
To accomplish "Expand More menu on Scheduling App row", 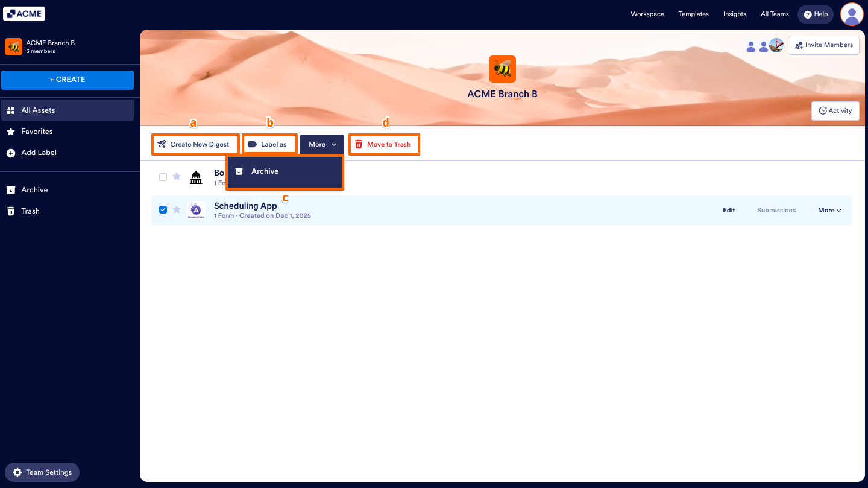I will [829, 211].
